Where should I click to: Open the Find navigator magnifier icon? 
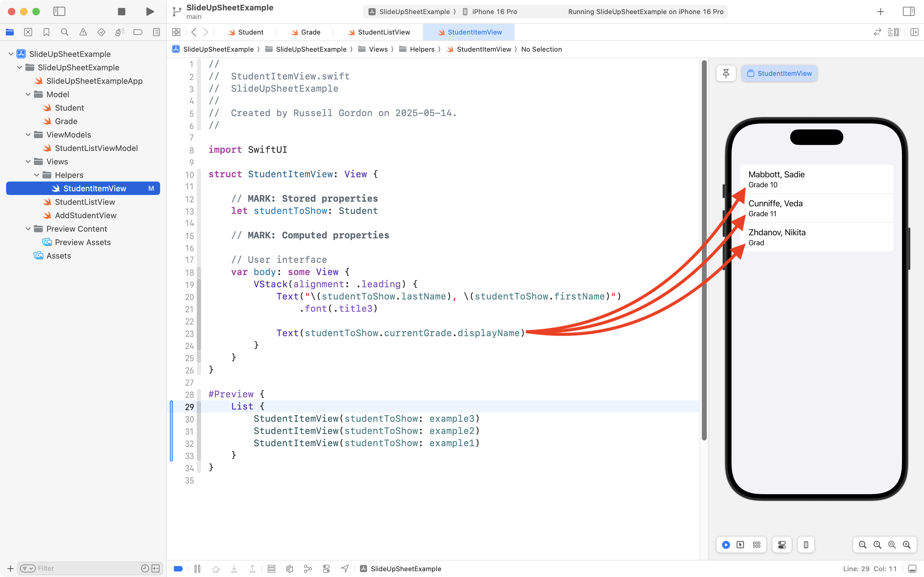coord(64,32)
